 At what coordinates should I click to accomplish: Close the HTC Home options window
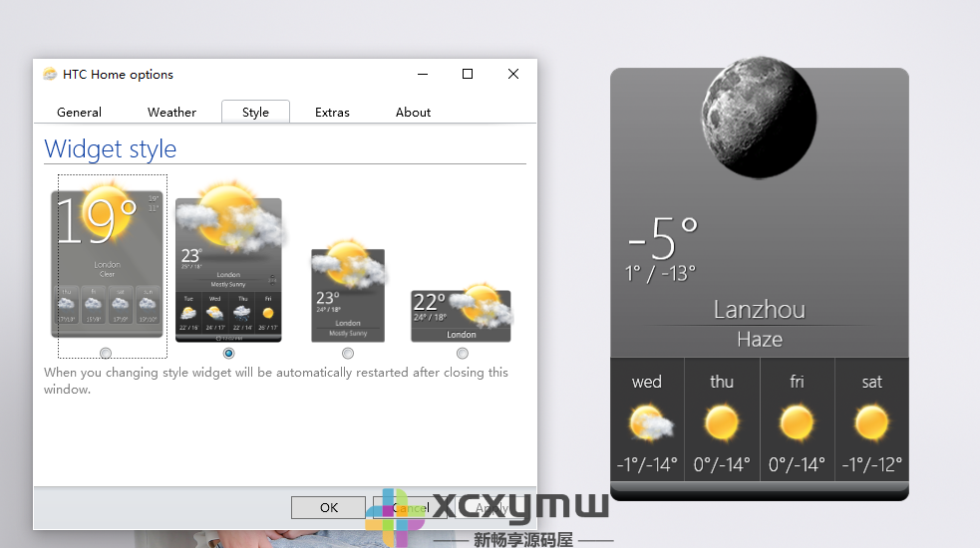click(513, 74)
